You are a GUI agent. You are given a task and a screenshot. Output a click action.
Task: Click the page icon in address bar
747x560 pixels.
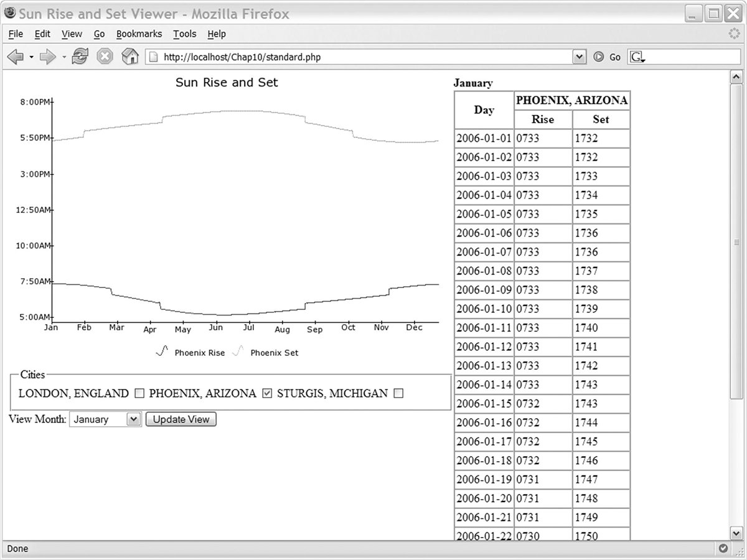point(153,57)
